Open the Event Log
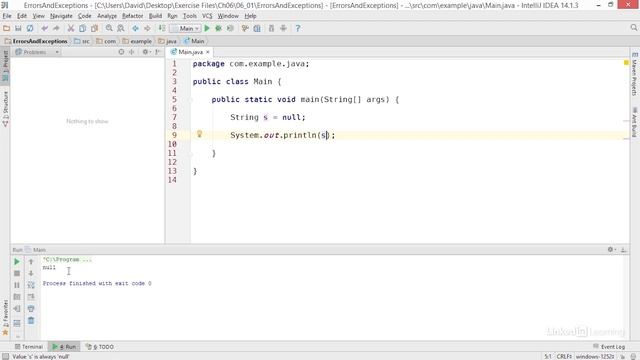The image size is (640, 360). coord(608,347)
